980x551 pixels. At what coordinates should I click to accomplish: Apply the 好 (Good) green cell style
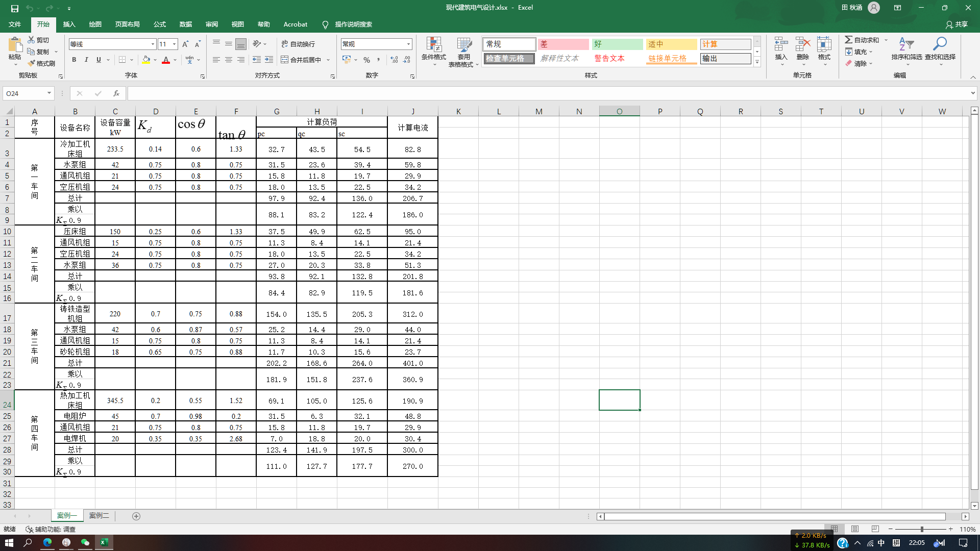[617, 44]
